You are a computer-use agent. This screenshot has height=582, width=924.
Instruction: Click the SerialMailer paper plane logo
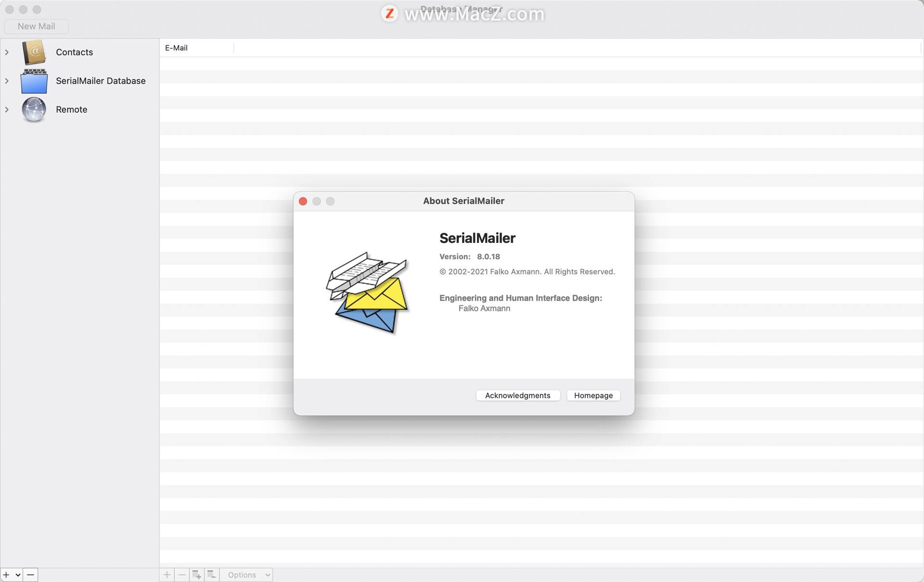[368, 291]
